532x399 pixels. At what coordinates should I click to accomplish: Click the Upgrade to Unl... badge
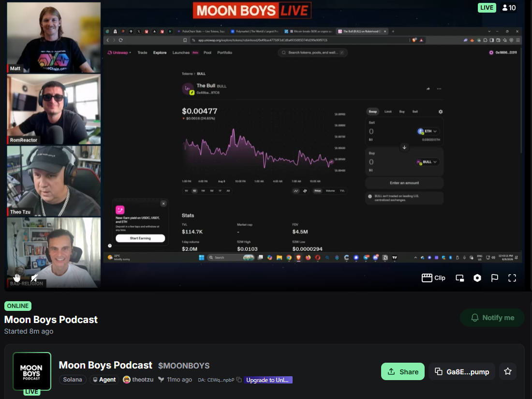[x=268, y=380]
